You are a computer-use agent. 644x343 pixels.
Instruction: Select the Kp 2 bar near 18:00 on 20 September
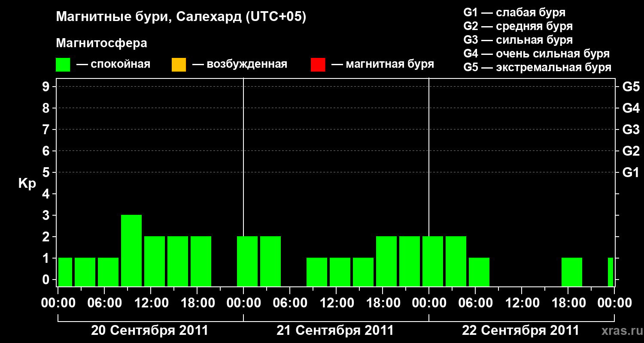coord(201,261)
